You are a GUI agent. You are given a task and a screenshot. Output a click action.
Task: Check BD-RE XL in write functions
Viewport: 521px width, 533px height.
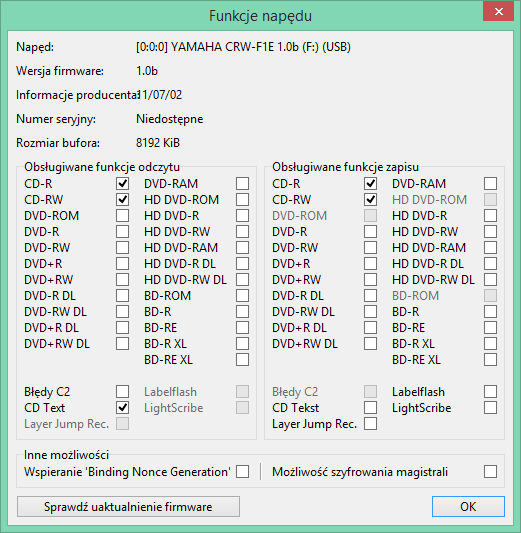coord(490,359)
